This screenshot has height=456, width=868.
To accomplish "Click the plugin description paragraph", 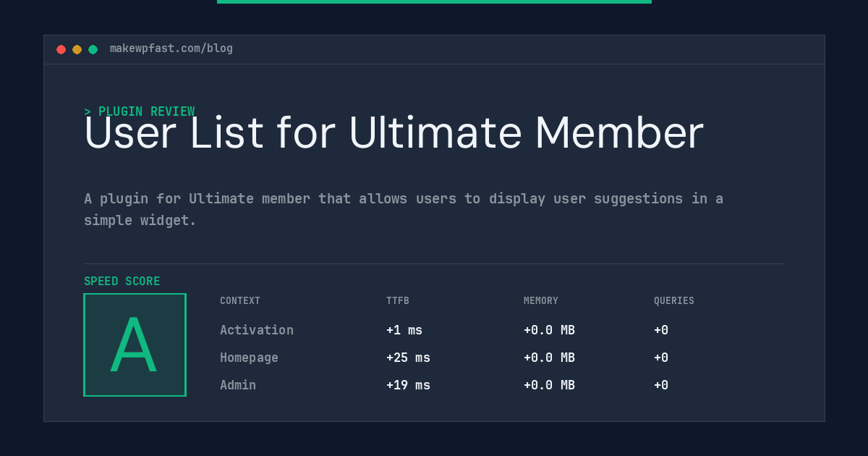I will [404, 209].
